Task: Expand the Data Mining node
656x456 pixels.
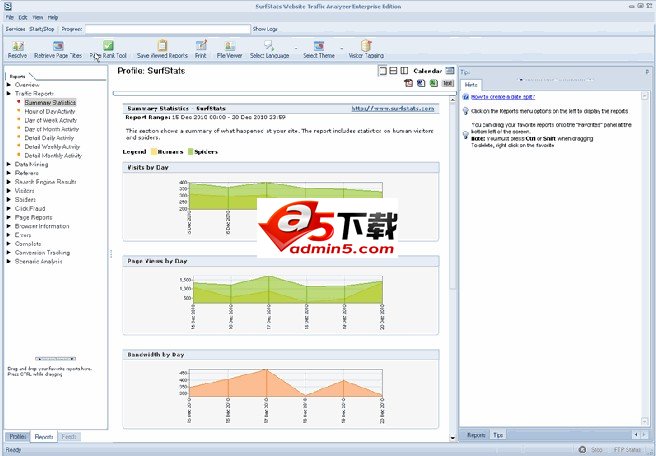Action: tap(9, 164)
